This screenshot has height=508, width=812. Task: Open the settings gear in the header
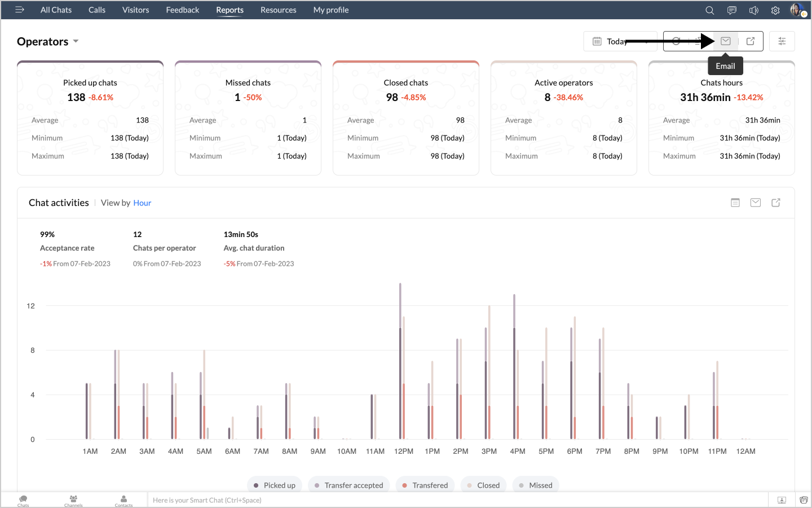click(x=775, y=10)
